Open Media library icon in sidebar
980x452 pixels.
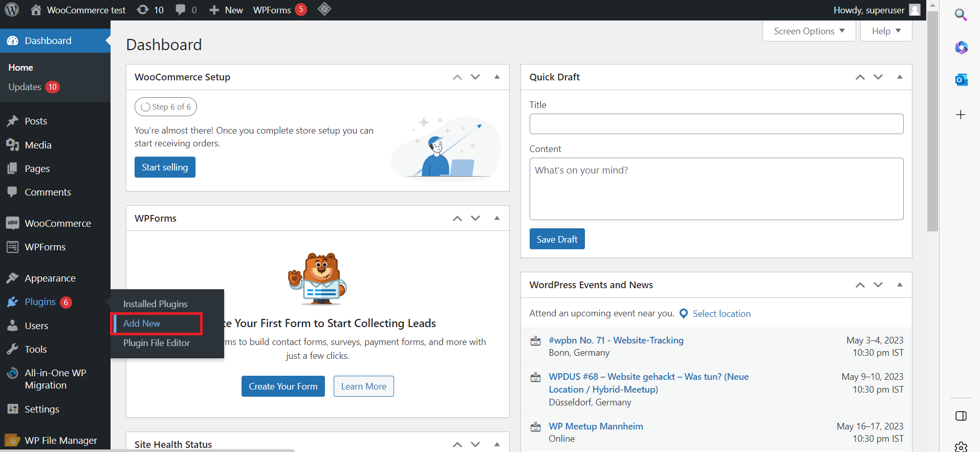[12, 145]
